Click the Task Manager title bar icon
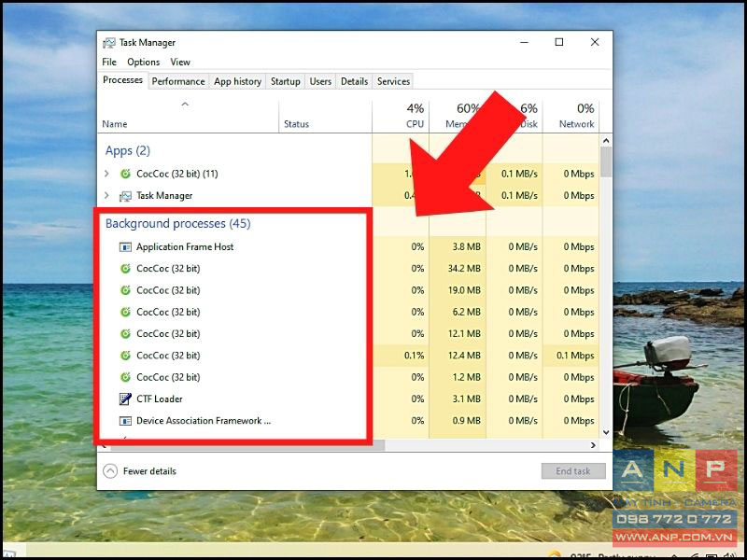The image size is (747, 560). point(109,42)
